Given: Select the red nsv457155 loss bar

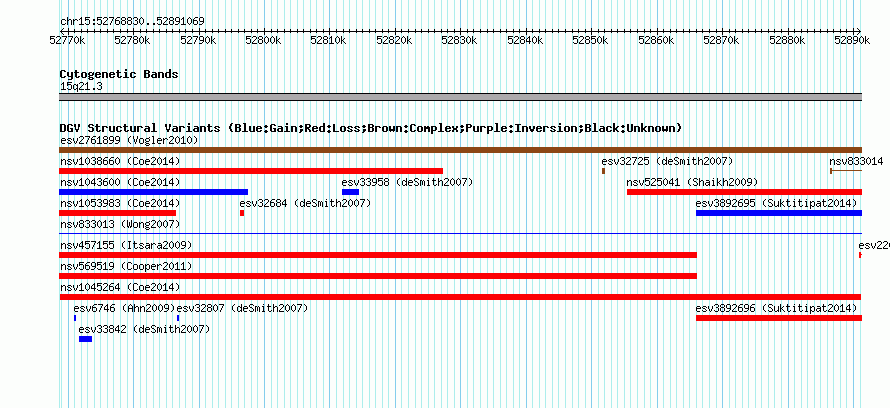Looking at the screenshot, I should 378,255.
